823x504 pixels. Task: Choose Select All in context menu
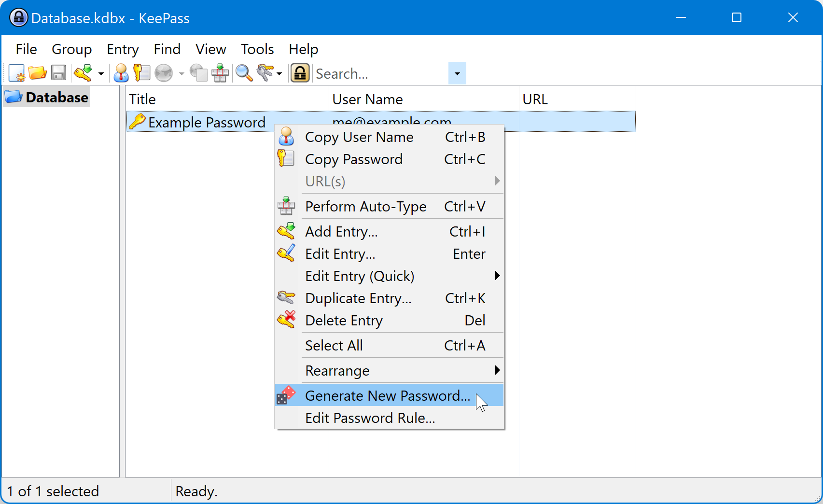click(390, 346)
